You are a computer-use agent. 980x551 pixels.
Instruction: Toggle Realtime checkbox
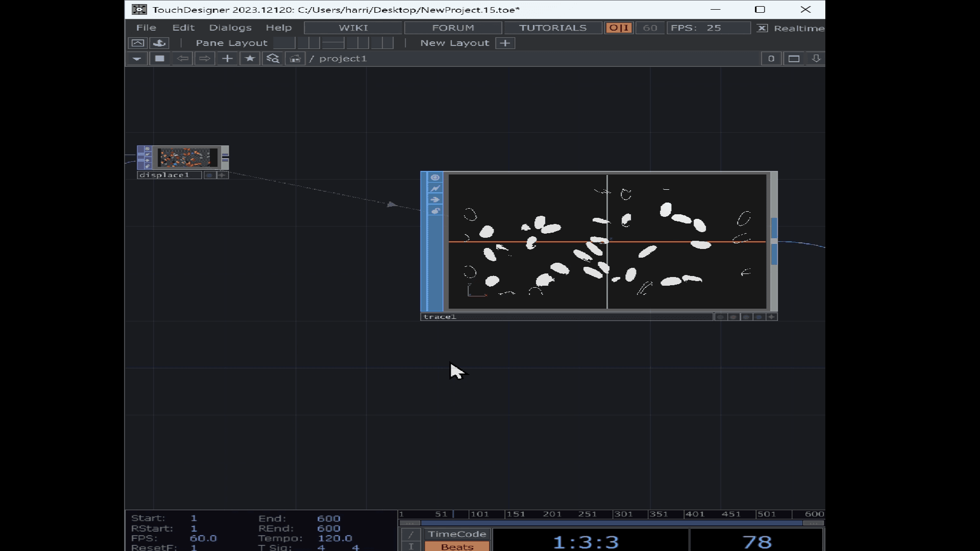click(x=762, y=28)
